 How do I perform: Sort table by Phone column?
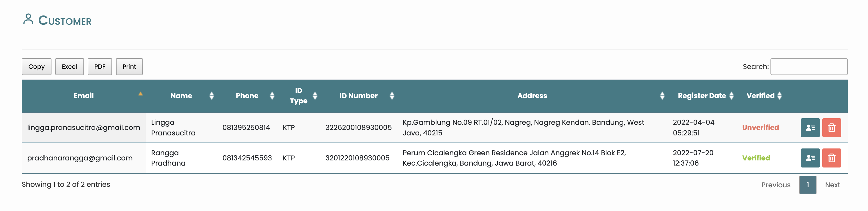pyautogui.click(x=272, y=96)
